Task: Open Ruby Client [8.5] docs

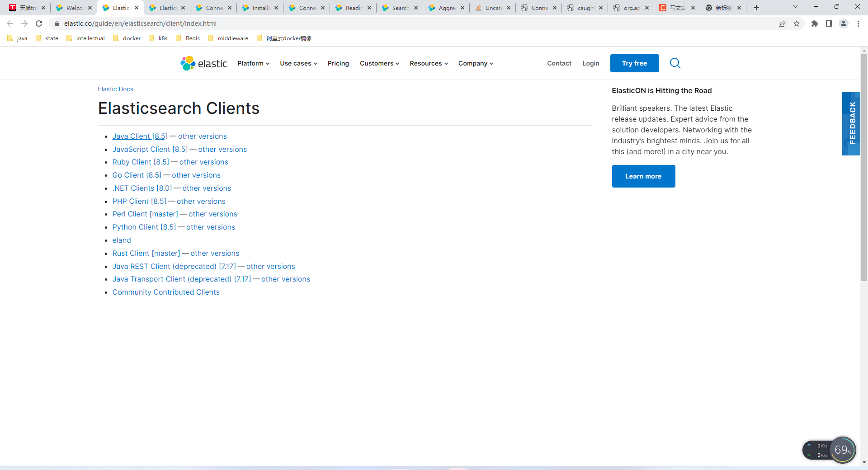Action: [x=141, y=162]
